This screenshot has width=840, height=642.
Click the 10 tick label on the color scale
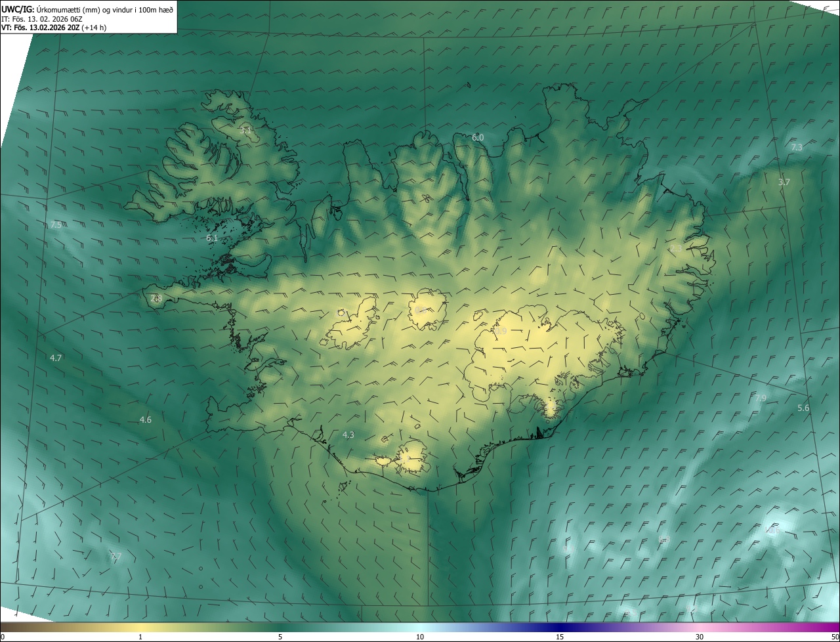(x=420, y=637)
